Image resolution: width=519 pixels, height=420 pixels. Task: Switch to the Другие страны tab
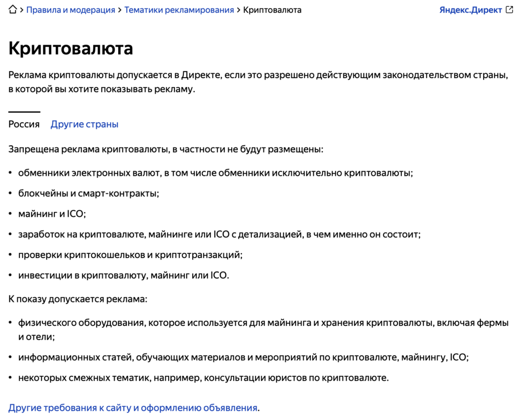84,124
